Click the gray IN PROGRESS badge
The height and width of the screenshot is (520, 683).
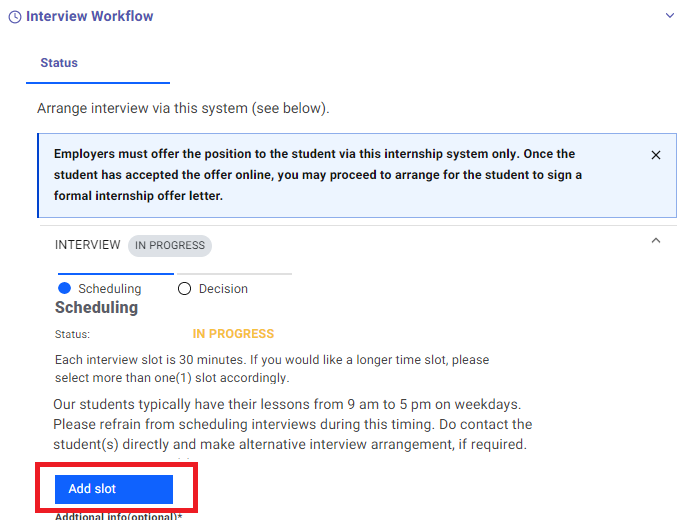(x=170, y=246)
